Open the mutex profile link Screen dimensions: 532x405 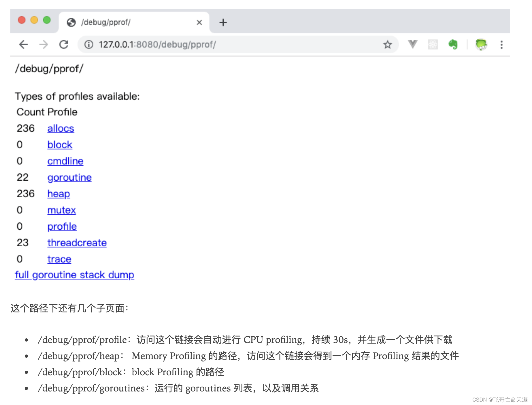(62, 210)
